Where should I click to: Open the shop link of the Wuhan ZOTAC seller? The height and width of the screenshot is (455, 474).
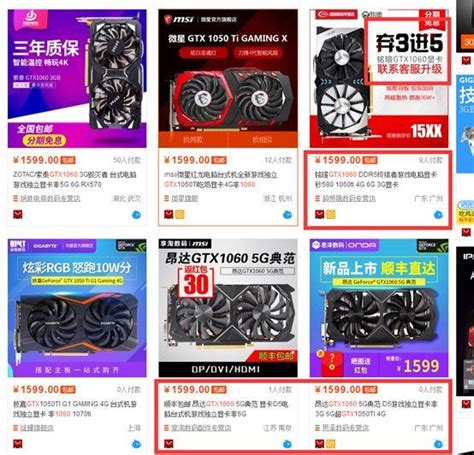pos(50,198)
